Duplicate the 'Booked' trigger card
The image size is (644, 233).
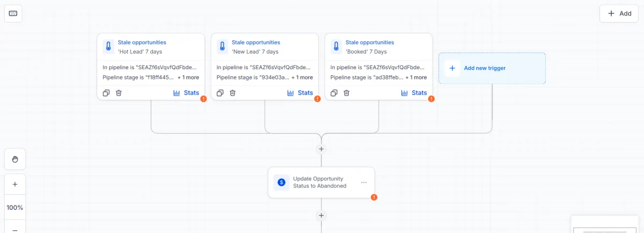coord(334,93)
